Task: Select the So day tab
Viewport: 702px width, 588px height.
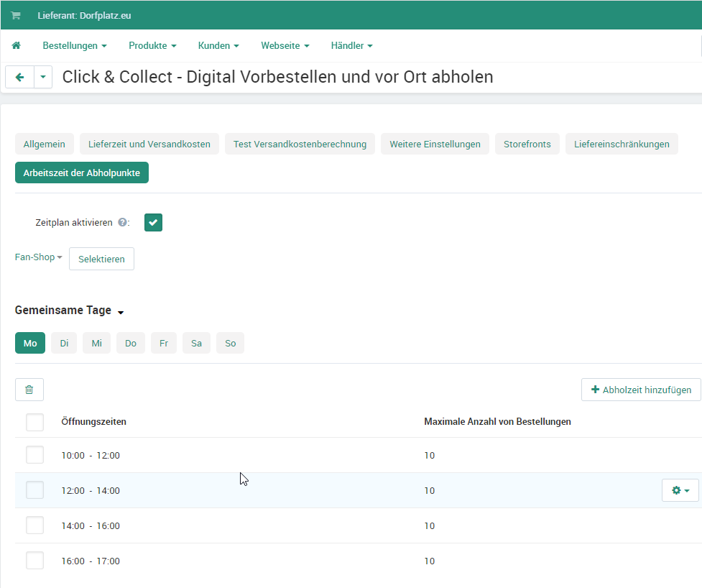Action: pos(230,343)
